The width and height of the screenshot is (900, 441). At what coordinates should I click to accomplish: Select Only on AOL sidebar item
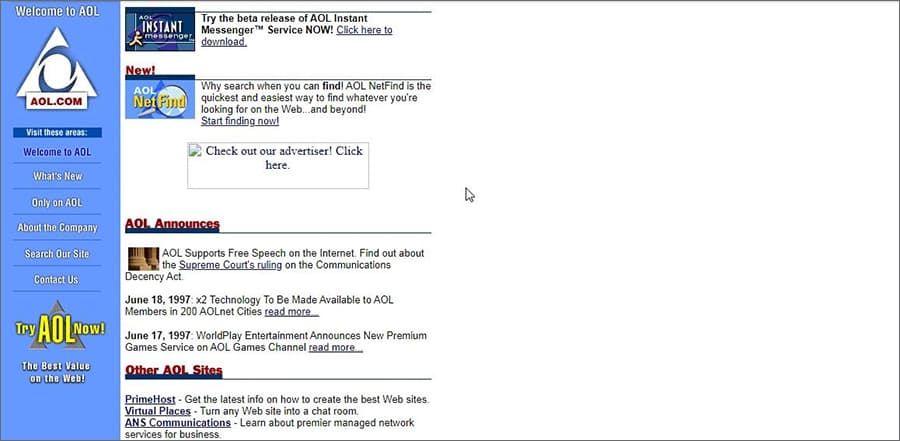tap(57, 203)
